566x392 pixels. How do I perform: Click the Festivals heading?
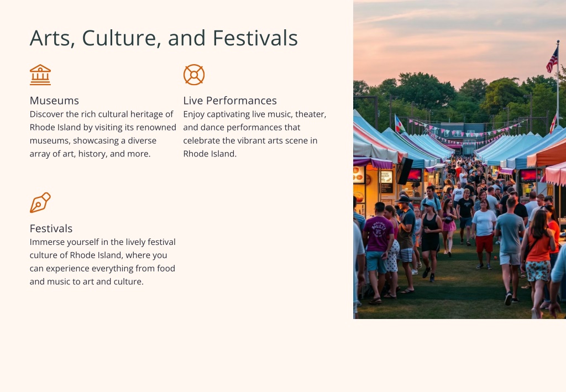coord(51,228)
